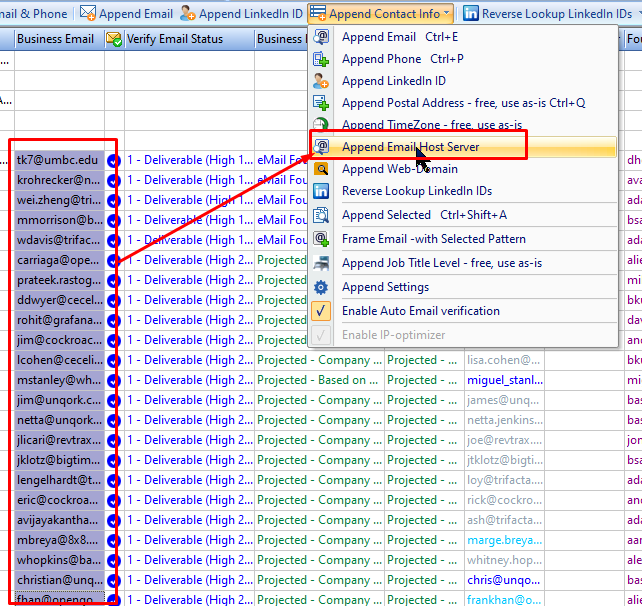Select the whopkins@ba... email cell
The image size is (642, 606).
(x=60, y=561)
